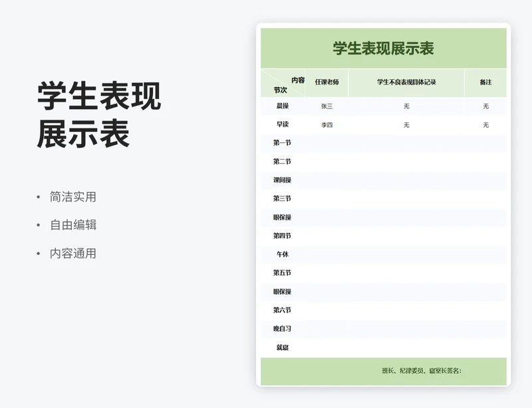Click the template preview title 学生表现展示表
532x408 pixels.
[x=383, y=48]
